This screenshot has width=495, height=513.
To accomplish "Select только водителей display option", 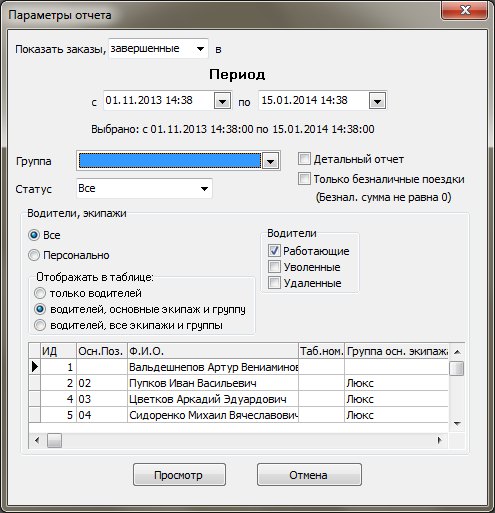I will coord(40,293).
